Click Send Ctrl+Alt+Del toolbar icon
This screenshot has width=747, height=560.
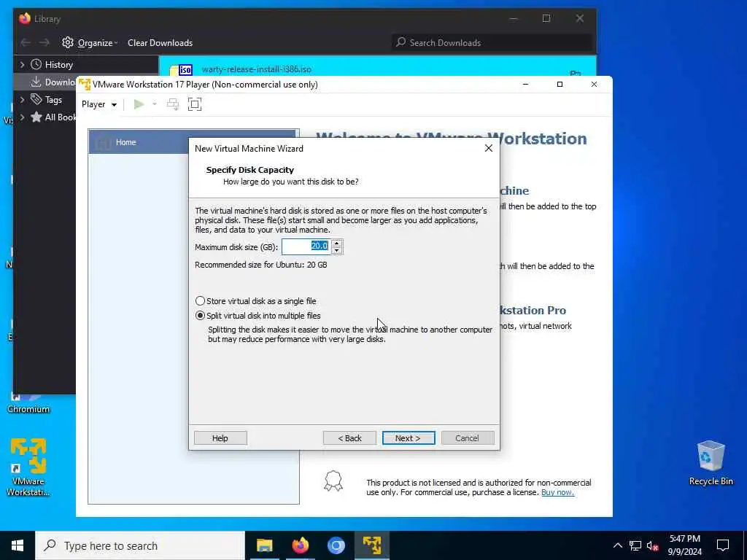click(173, 104)
